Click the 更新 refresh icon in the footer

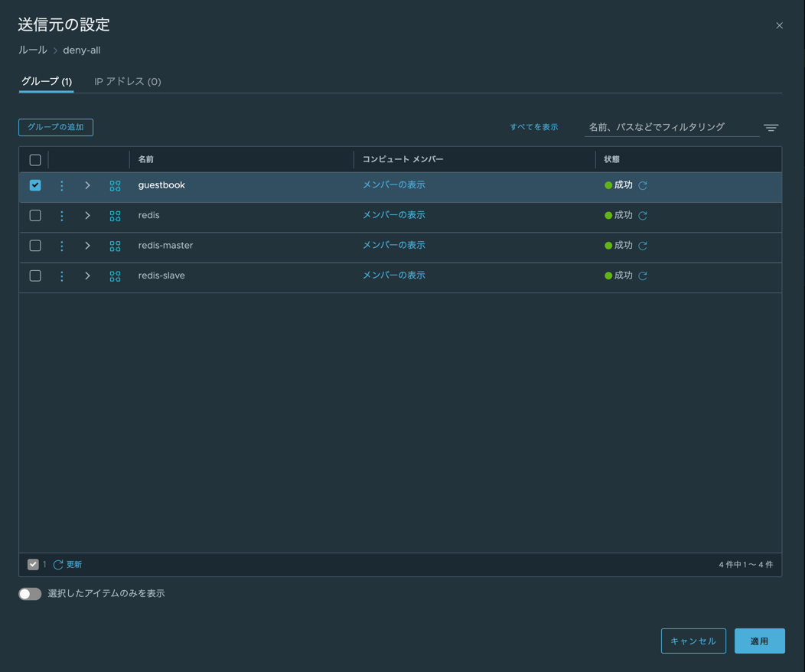point(58,565)
